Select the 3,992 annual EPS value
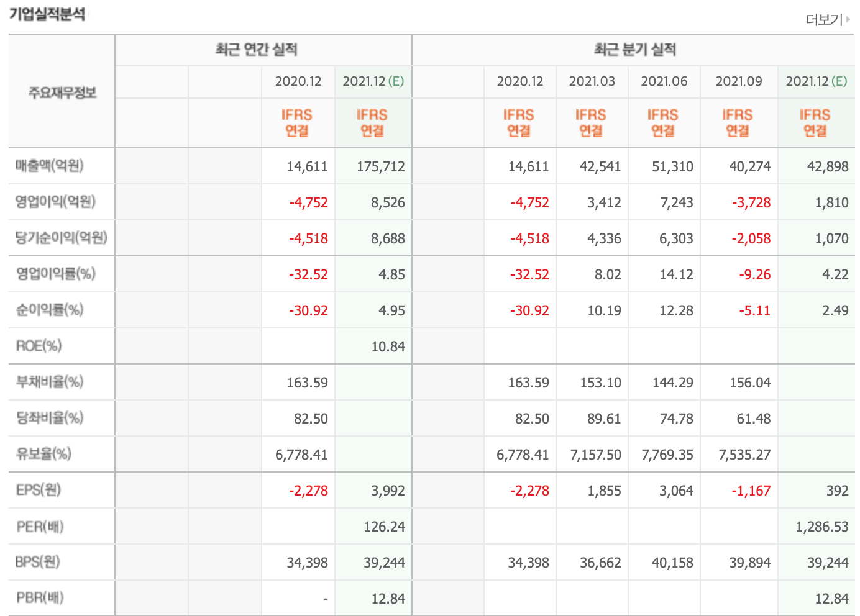860x616 pixels. click(388, 491)
